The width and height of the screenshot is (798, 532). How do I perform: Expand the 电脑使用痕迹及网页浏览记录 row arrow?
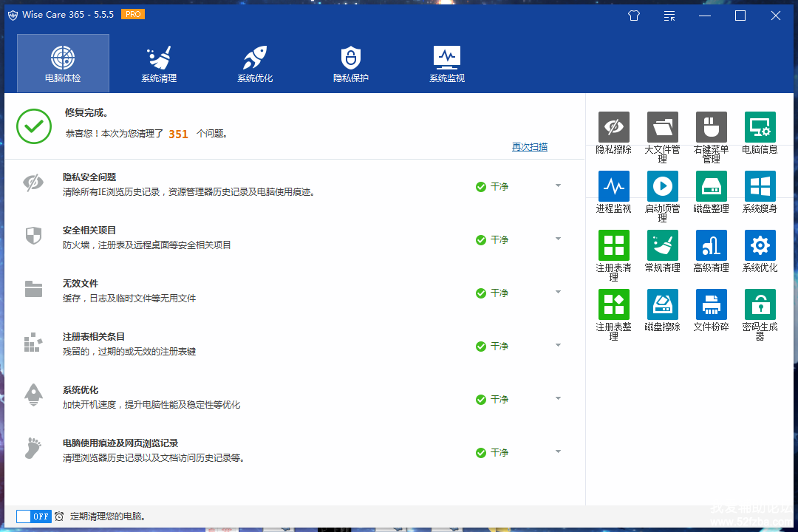(x=559, y=451)
